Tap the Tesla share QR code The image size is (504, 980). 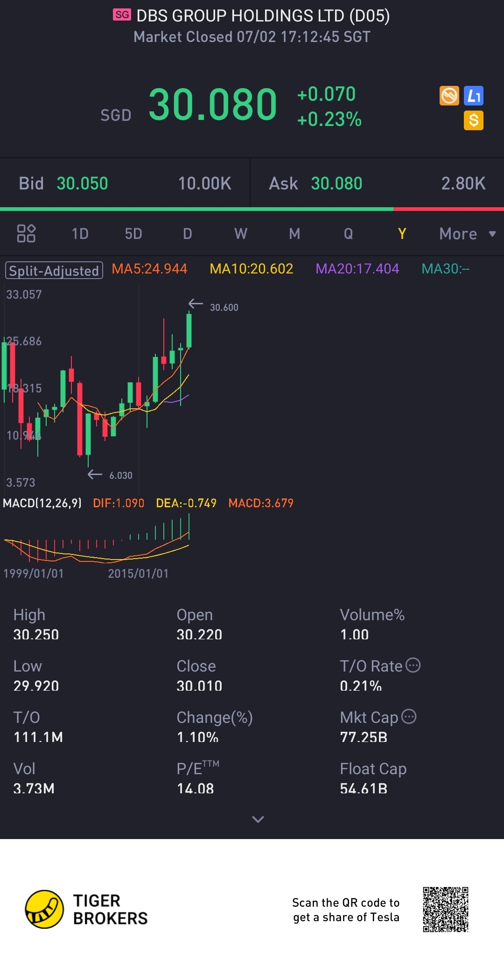pyautogui.click(x=446, y=910)
